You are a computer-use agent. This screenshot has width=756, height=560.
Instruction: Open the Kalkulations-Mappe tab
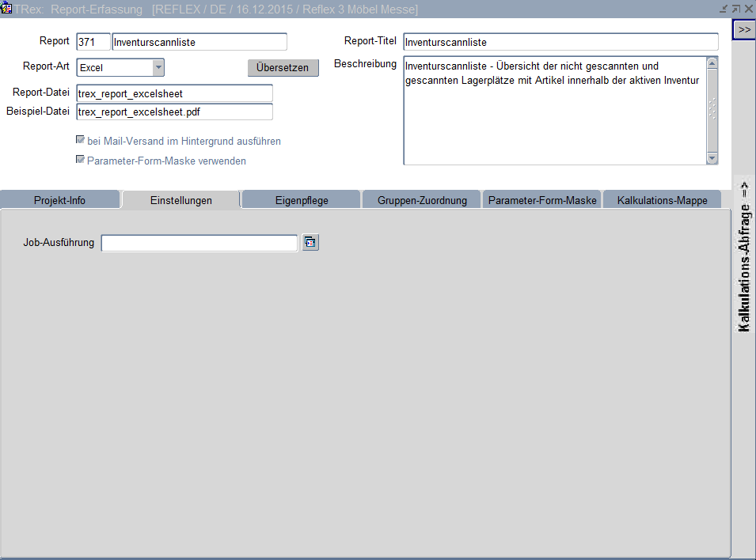pos(662,200)
